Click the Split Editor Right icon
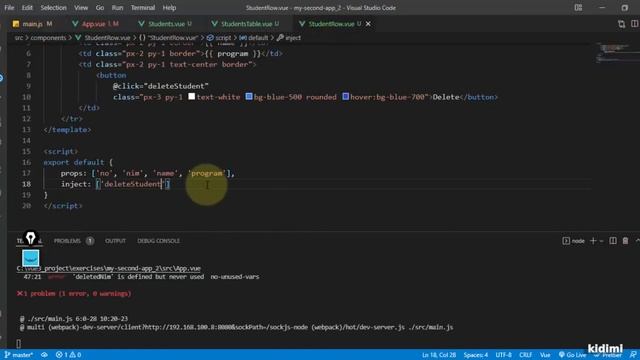The width and height of the screenshot is (640, 360). click(635, 24)
